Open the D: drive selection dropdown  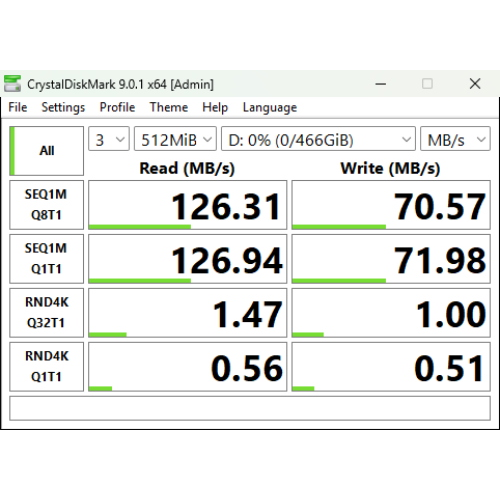318,139
